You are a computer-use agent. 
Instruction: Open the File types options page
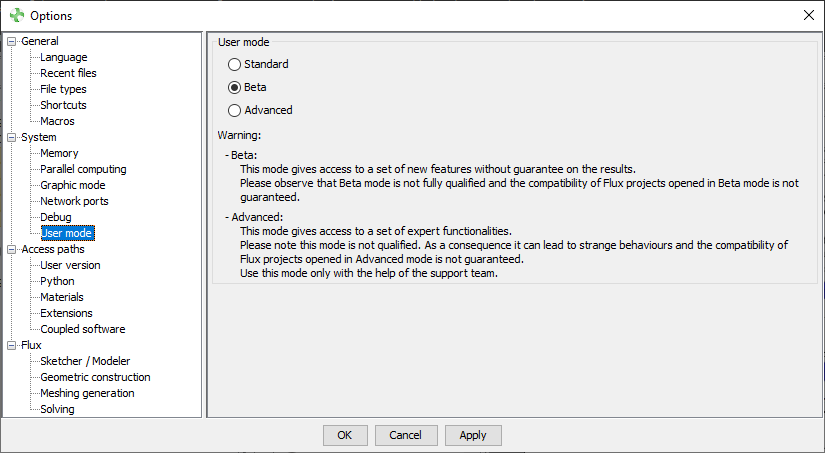point(63,89)
